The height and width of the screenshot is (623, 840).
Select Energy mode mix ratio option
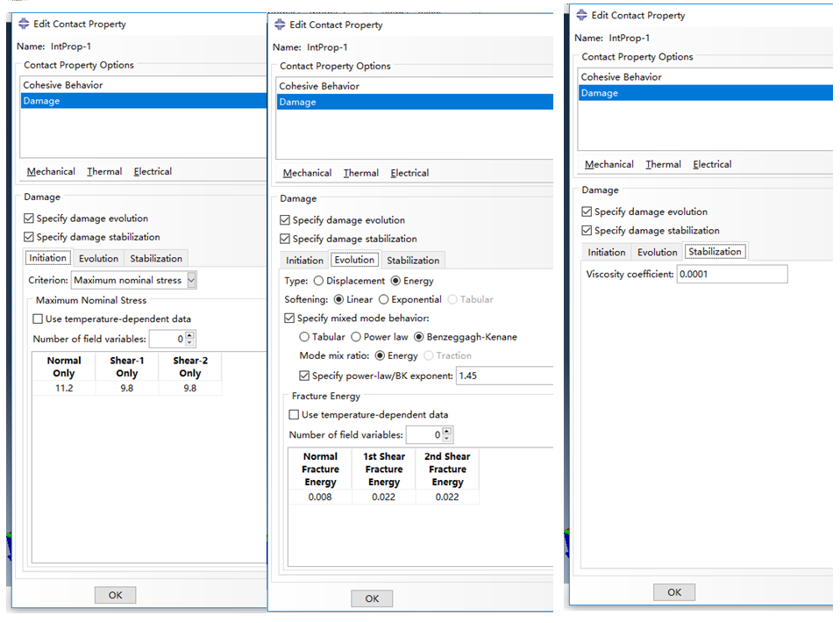click(x=380, y=355)
